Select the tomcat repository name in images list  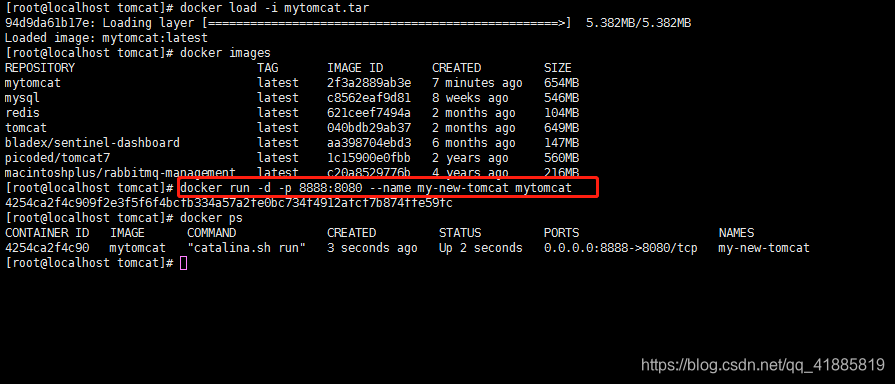[26, 127]
